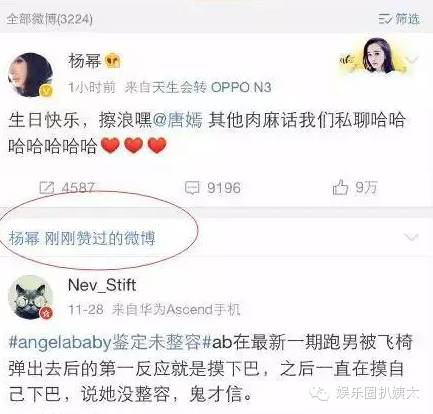Open the comment icon with 9196
433x414 pixels.
[192, 188]
